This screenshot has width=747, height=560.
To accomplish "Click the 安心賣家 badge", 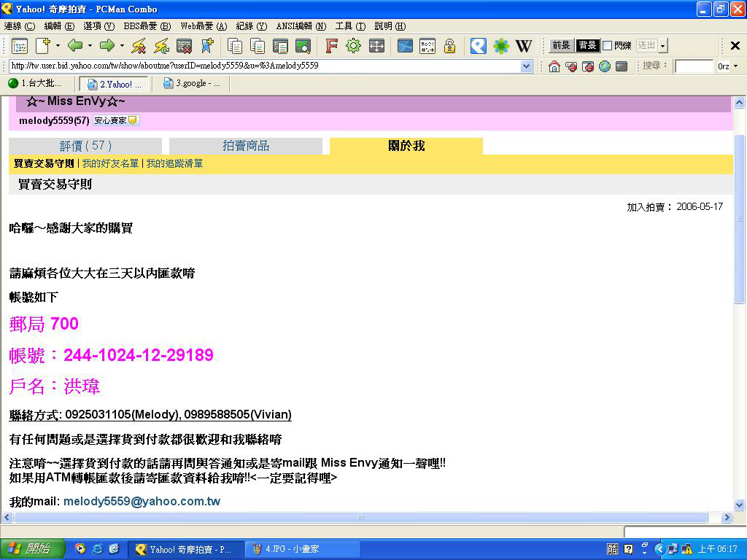I will click(x=116, y=120).
